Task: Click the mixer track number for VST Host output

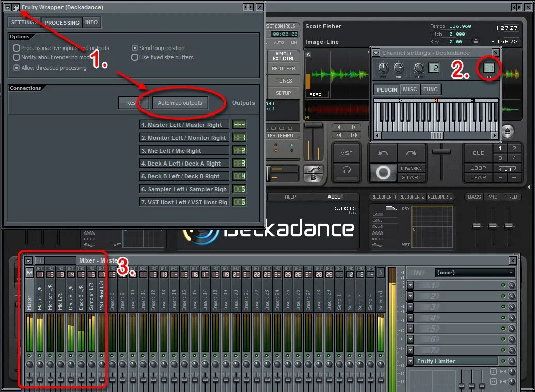Action: click(x=240, y=202)
